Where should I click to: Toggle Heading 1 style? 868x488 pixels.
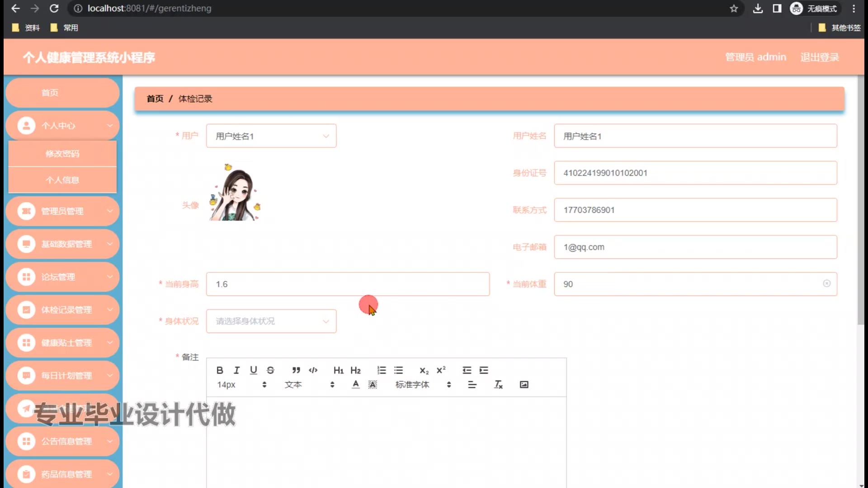tap(338, 370)
